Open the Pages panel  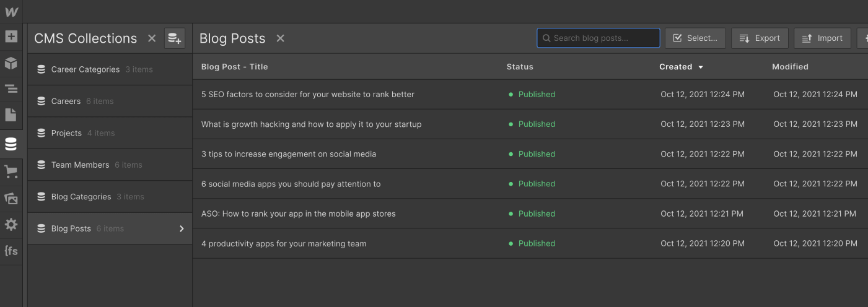[x=11, y=115]
